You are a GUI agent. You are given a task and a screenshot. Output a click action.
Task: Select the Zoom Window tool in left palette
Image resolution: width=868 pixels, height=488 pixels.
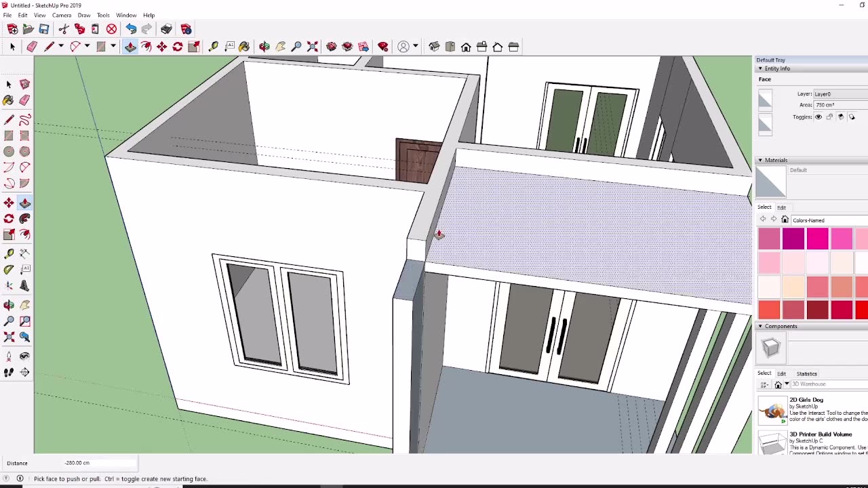tap(24, 321)
